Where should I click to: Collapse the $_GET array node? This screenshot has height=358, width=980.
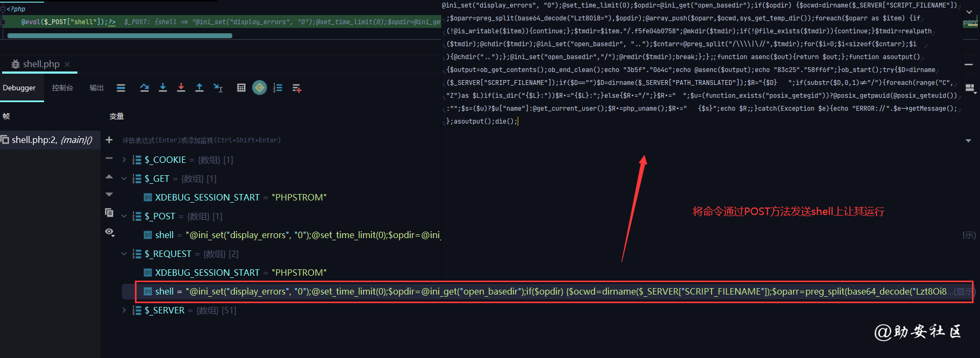(x=124, y=178)
